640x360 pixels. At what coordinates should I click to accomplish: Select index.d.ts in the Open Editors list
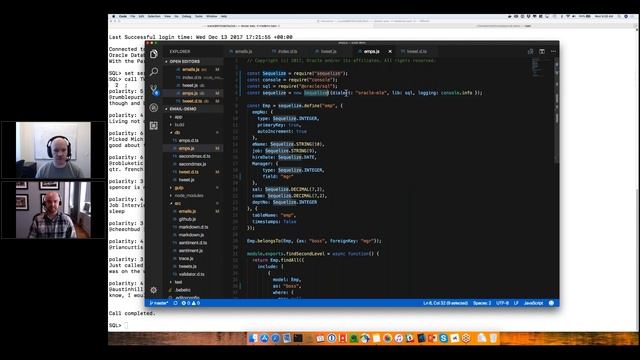(x=193, y=77)
